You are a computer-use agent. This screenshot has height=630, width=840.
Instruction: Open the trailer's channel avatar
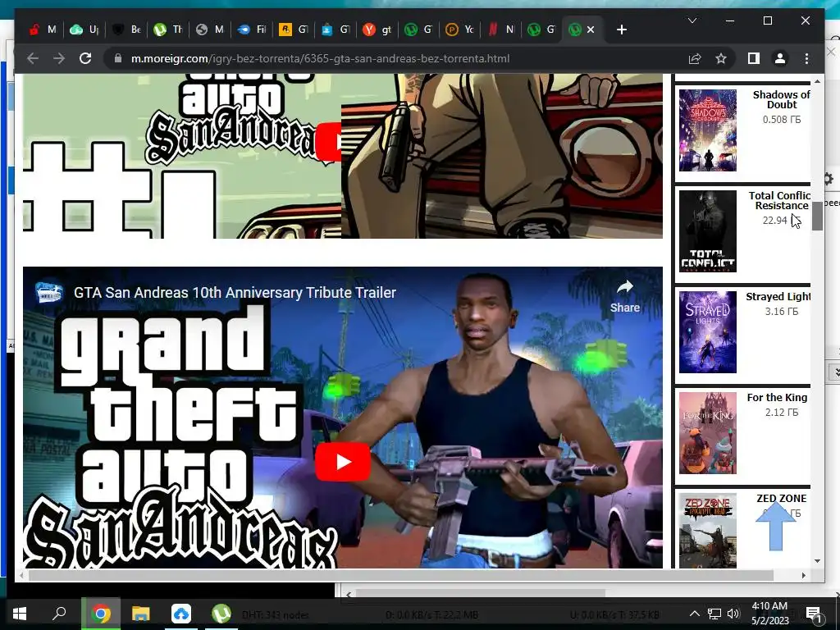(x=48, y=293)
